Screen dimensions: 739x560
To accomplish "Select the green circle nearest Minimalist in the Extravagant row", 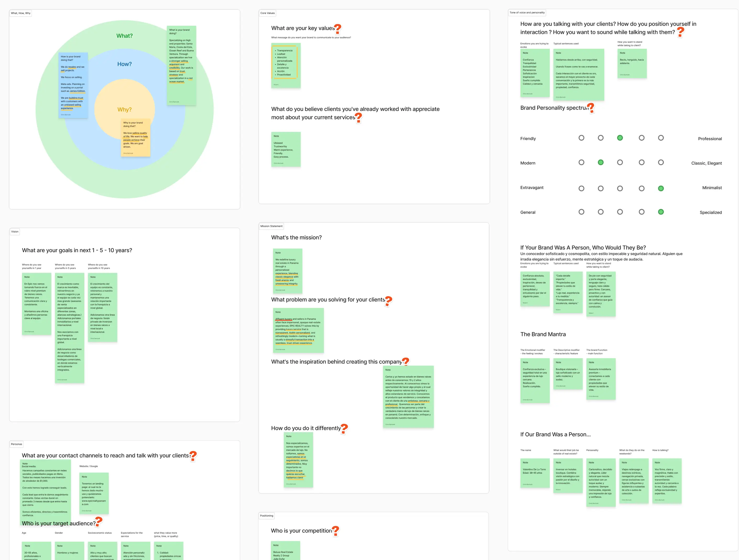I will point(661,189).
